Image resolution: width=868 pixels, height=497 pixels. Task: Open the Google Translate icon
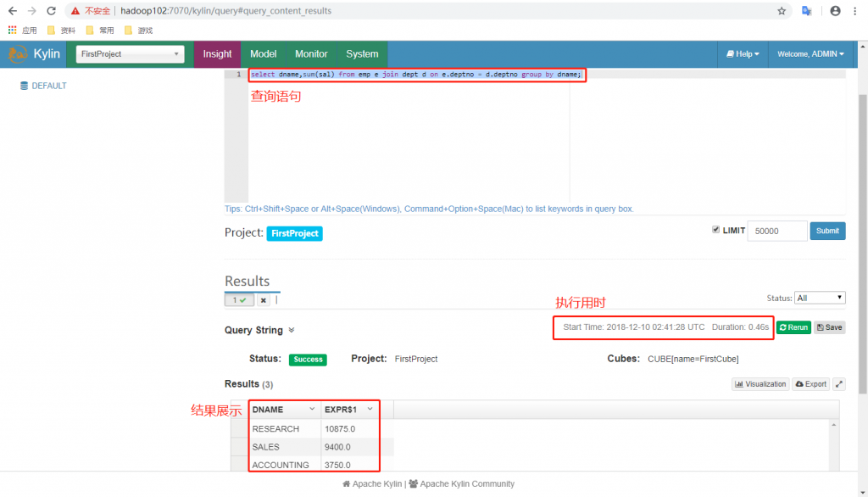pyautogui.click(x=807, y=10)
